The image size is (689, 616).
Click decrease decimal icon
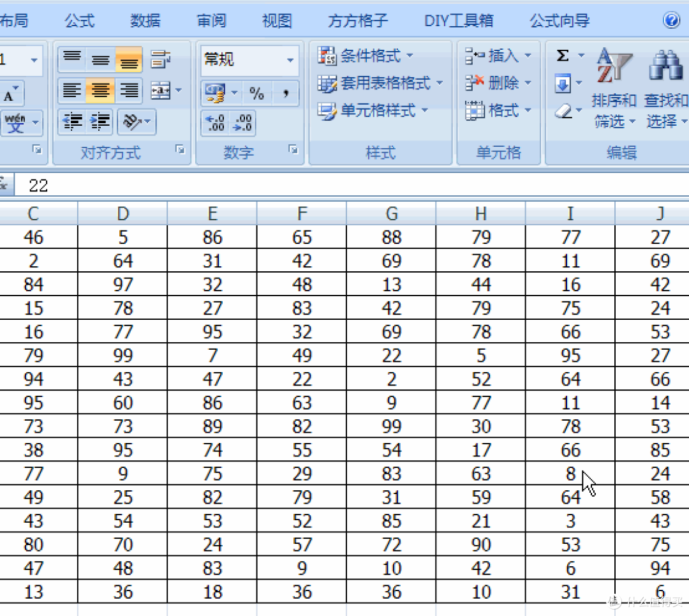[242, 123]
